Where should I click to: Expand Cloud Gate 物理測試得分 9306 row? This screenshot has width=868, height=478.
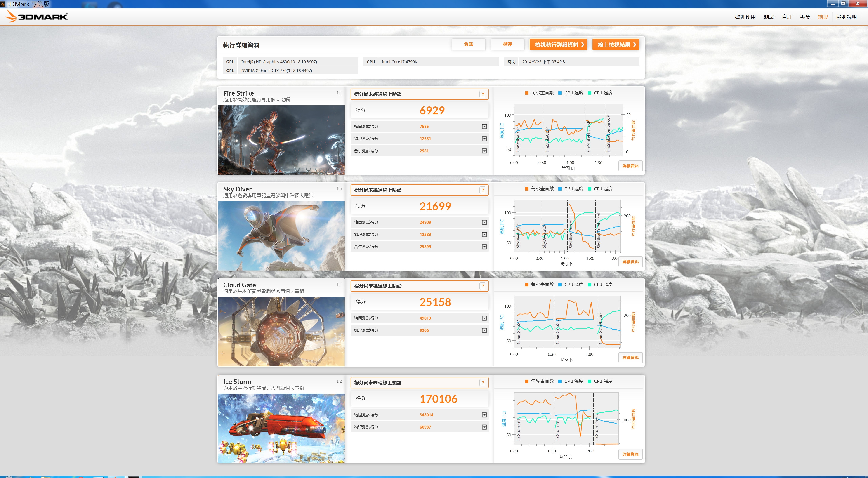(484, 330)
